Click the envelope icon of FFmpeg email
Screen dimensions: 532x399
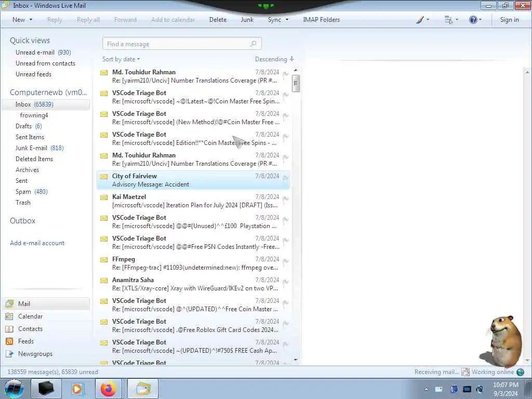pos(104,260)
